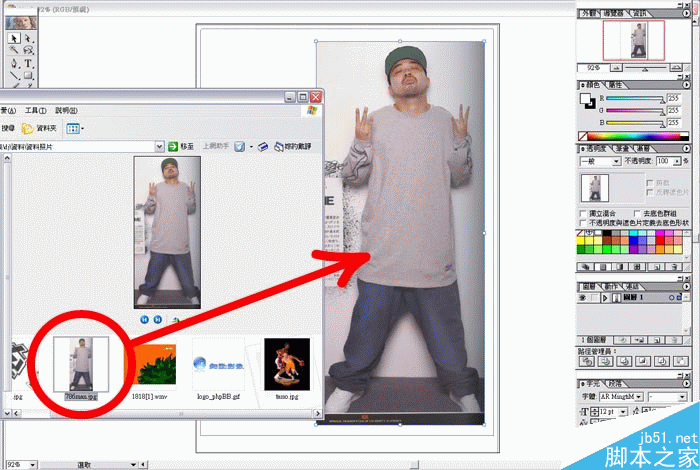This screenshot has height=470, width=700.
Task: Click target circle of Layer 1
Action: click(671, 298)
